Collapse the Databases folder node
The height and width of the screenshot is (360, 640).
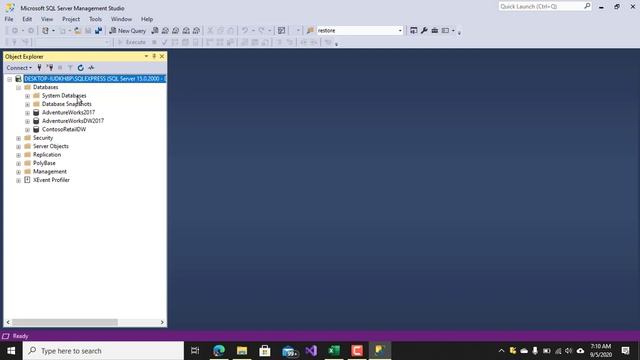pos(18,87)
